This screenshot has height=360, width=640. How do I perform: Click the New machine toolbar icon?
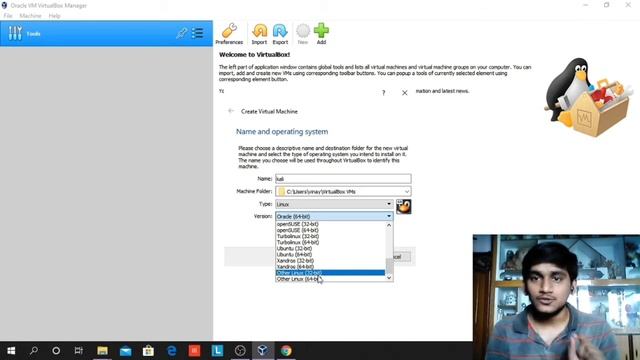[303, 33]
